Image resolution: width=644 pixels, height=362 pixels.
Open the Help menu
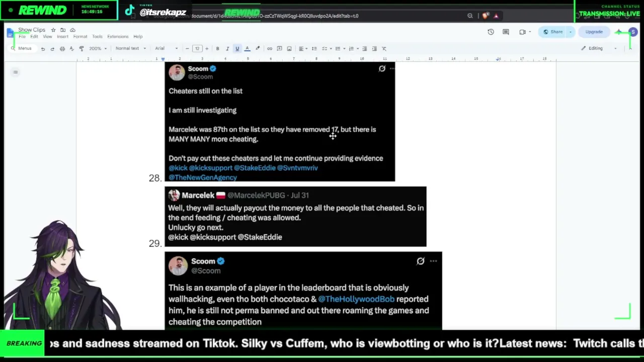coord(138,37)
